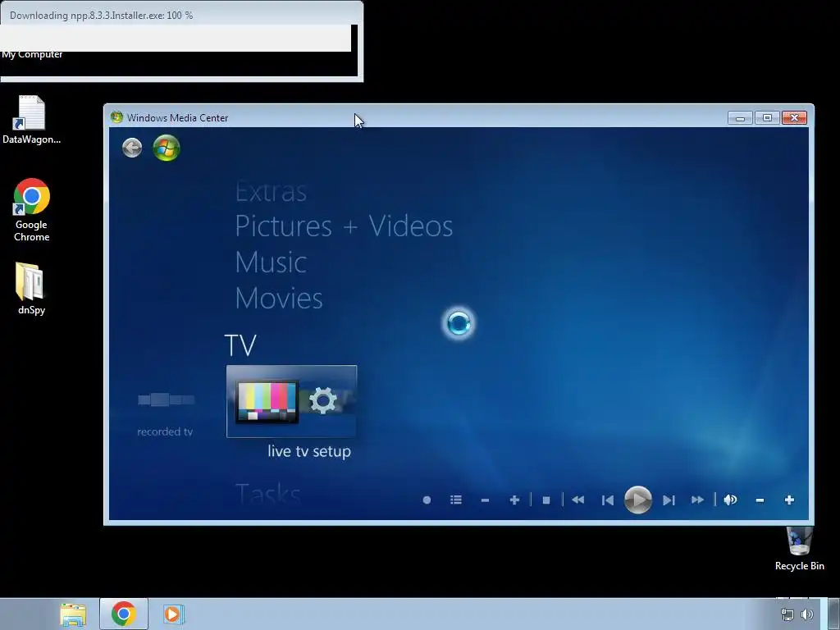Select the dnSpy desktop folder
Image resolution: width=840 pixels, height=630 pixels.
tap(31, 290)
